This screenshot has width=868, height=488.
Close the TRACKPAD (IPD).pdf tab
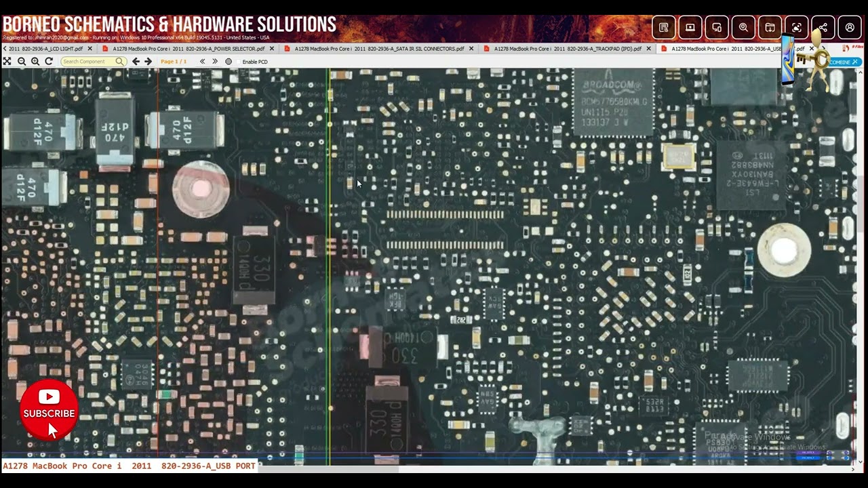[649, 49]
